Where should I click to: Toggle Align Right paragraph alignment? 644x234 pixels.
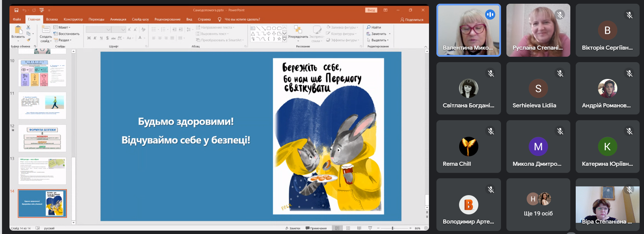[x=166, y=38]
